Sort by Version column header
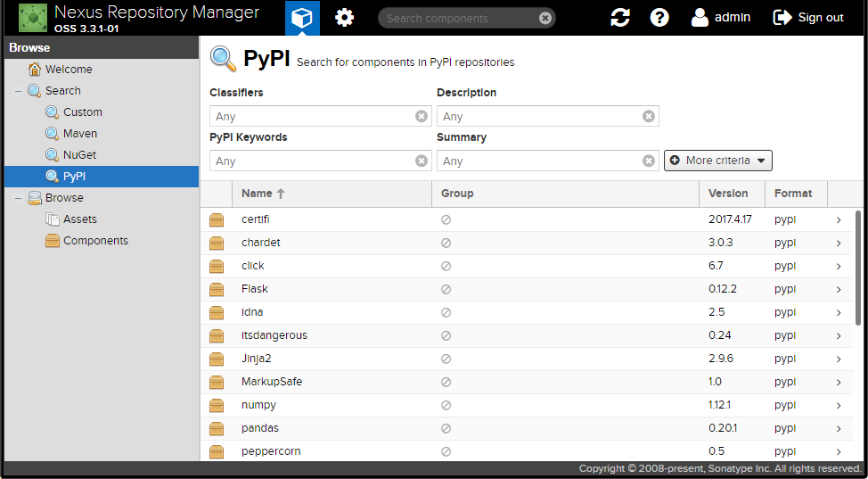 click(x=732, y=194)
